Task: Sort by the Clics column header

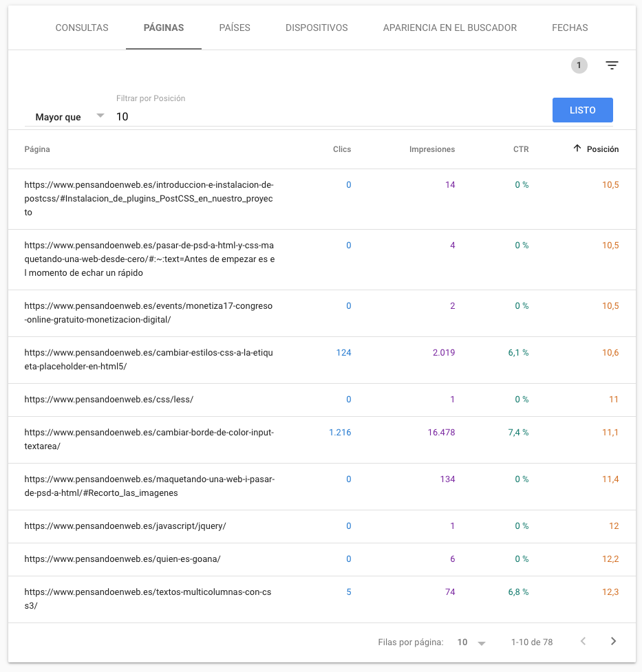Action: (342, 149)
